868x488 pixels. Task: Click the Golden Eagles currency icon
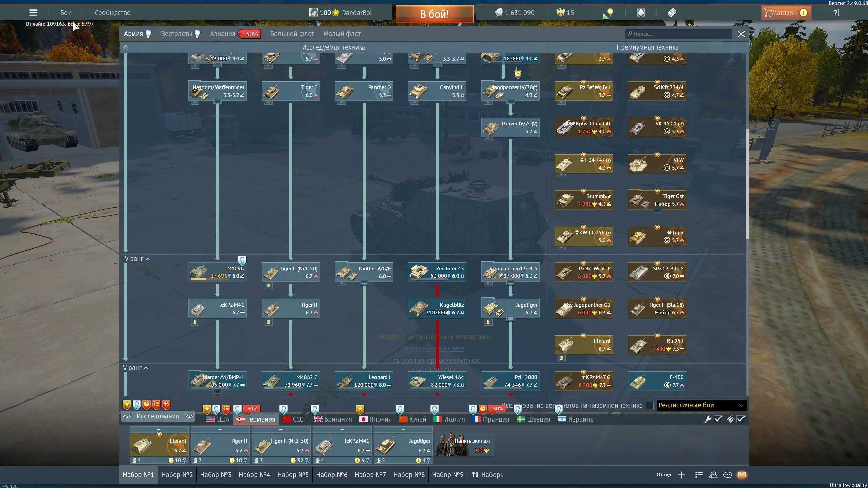(x=560, y=13)
